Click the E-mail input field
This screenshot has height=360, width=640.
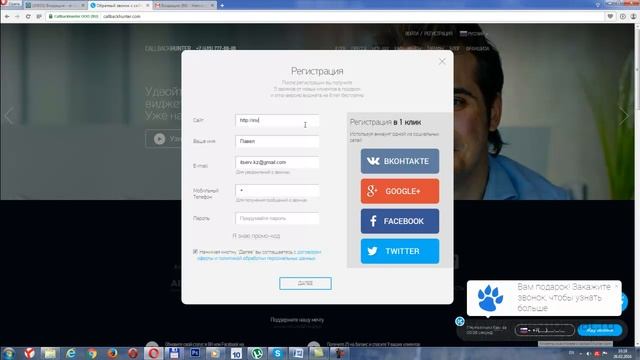tap(277, 162)
